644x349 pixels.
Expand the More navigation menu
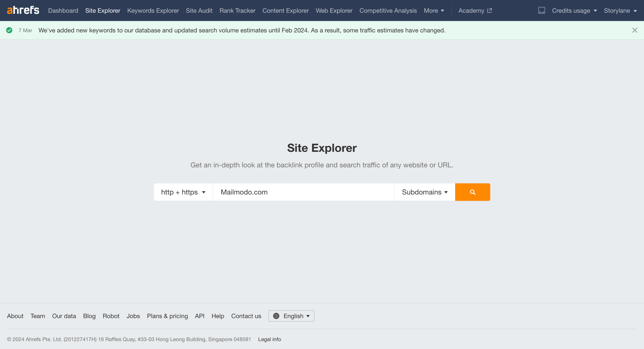point(434,11)
